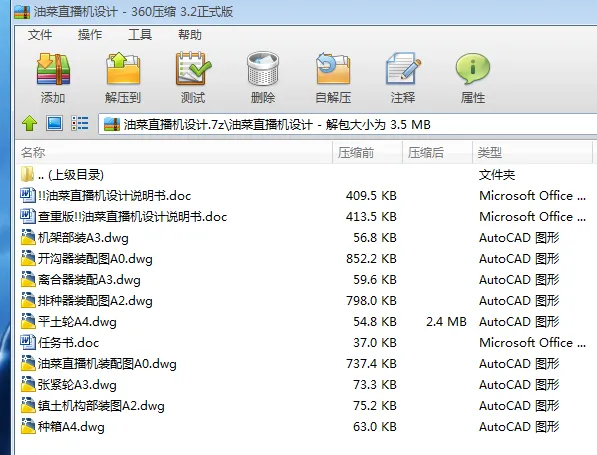Click the 737.4 KB size value

point(371,364)
